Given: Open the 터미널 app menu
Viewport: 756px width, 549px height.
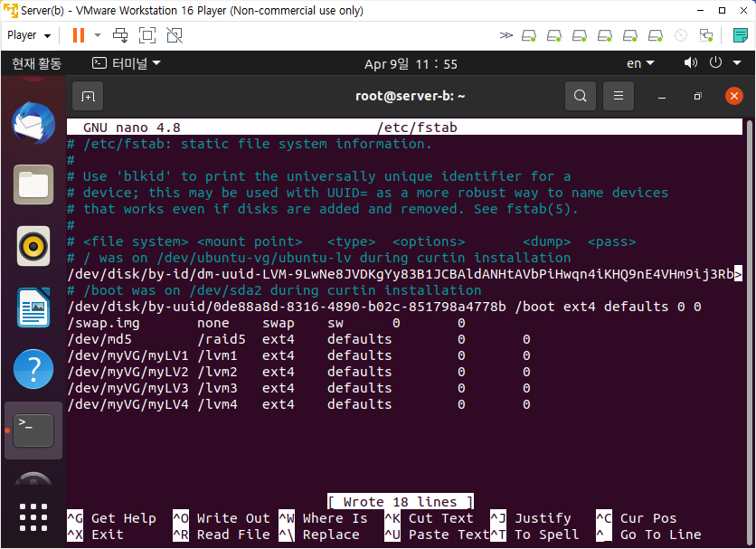Looking at the screenshot, I should 127,63.
